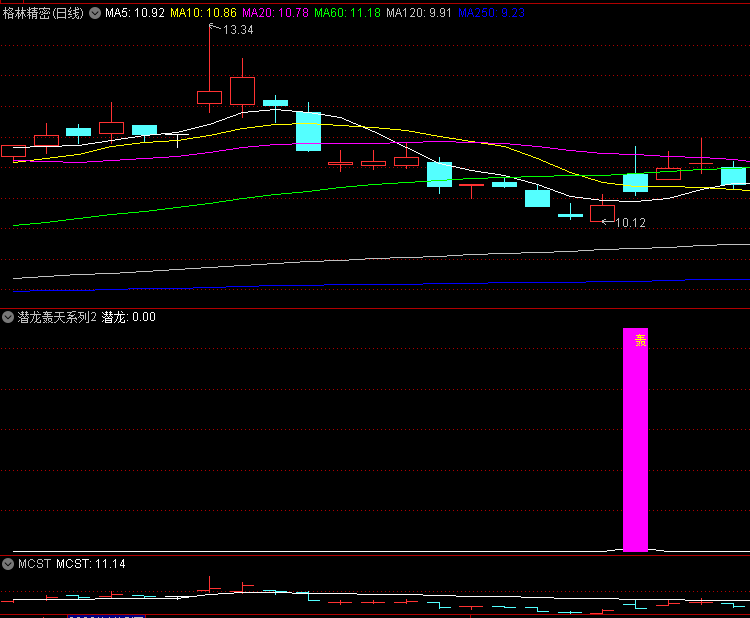Click the yellow 轰 signal label
The height and width of the screenshot is (618, 750).
coord(640,340)
